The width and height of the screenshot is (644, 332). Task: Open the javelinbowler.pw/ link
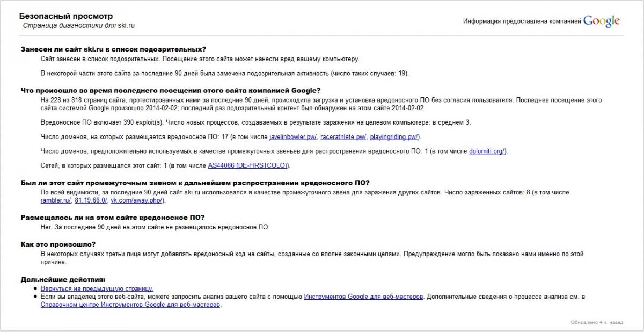tap(293, 136)
